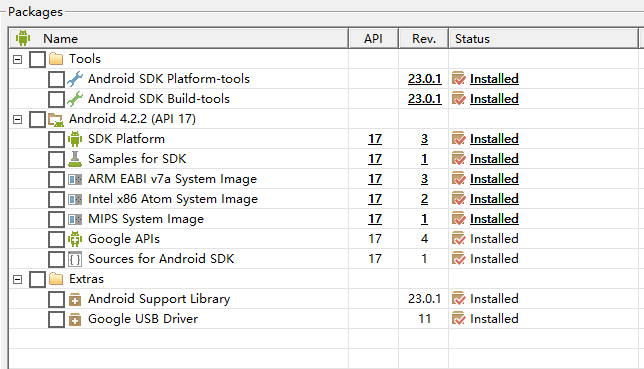The image size is (644, 369).
Task: Collapse the Tools group
Action: point(17,60)
